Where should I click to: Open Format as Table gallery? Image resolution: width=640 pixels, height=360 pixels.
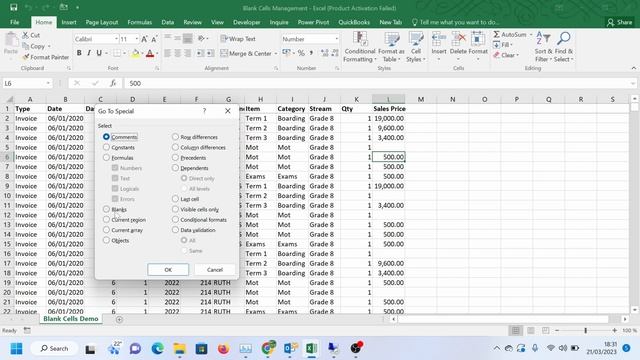[391, 47]
